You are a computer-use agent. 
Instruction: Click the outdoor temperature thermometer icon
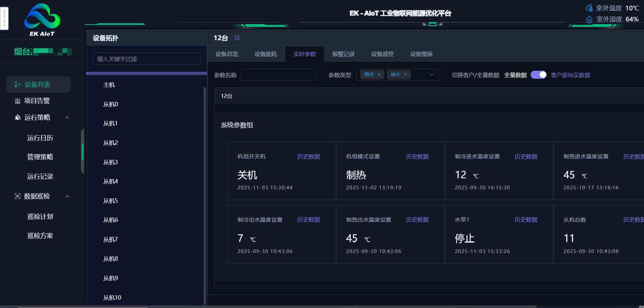pyautogui.click(x=589, y=8)
